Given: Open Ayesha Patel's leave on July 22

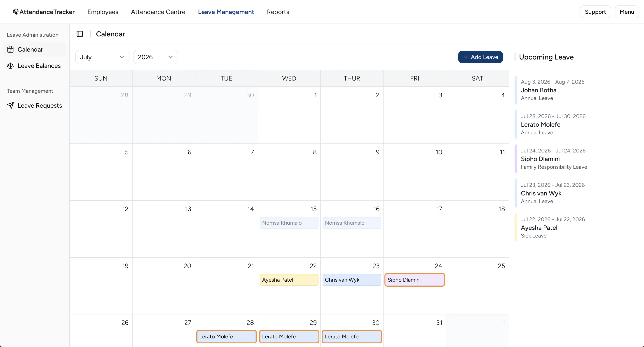Looking at the screenshot, I should point(289,280).
